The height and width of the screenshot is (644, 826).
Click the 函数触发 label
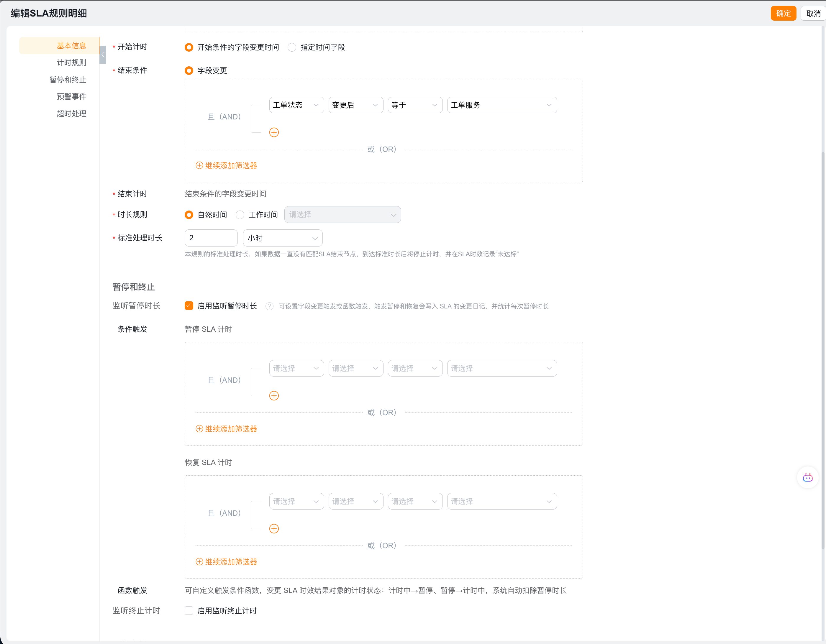pos(132,590)
